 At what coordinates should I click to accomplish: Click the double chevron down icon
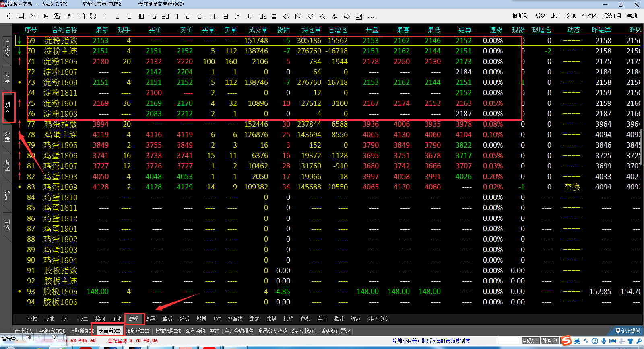click(x=311, y=16)
